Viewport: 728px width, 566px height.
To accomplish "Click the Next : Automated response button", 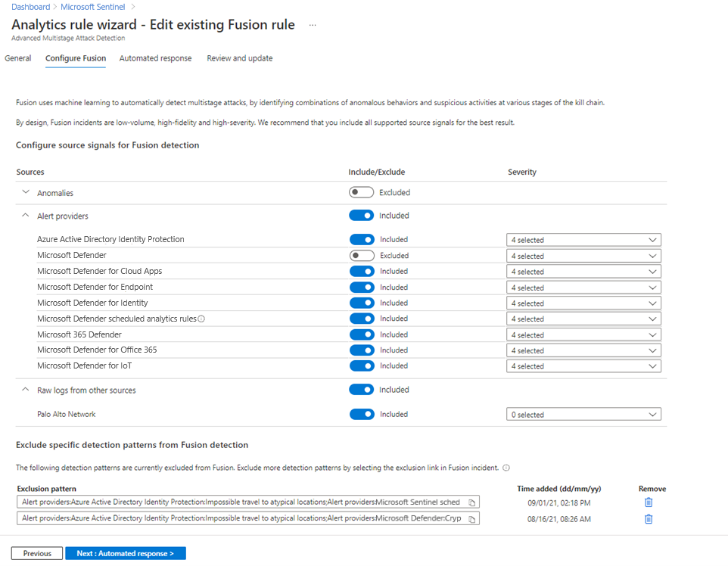I will 126,553.
